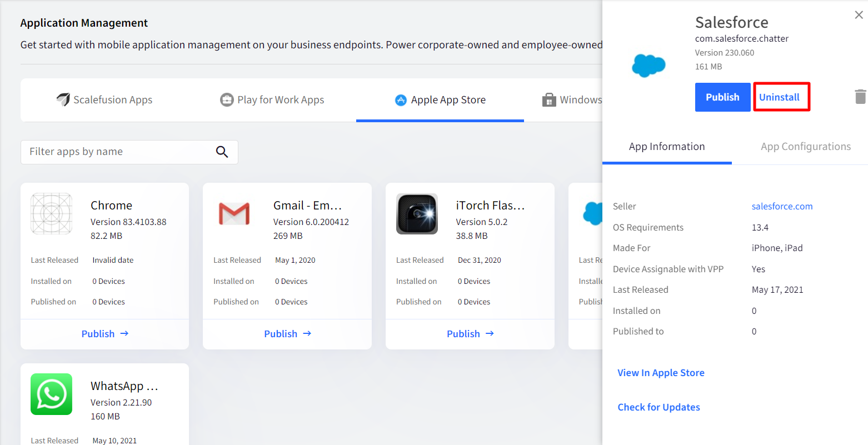Click WhatsApp Version 2.21.90 text
Image resolution: width=868 pixels, height=445 pixels.
(121, 403)
